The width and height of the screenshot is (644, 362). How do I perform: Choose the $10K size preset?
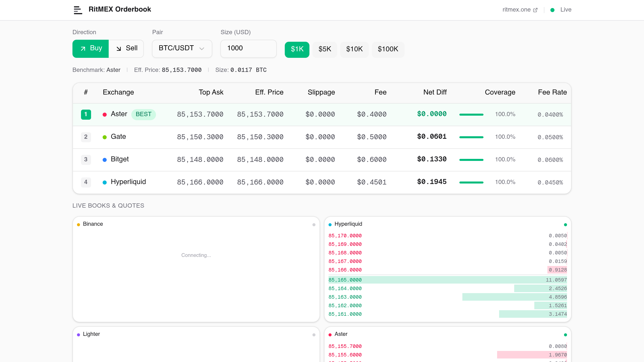[x=354, y=50]
